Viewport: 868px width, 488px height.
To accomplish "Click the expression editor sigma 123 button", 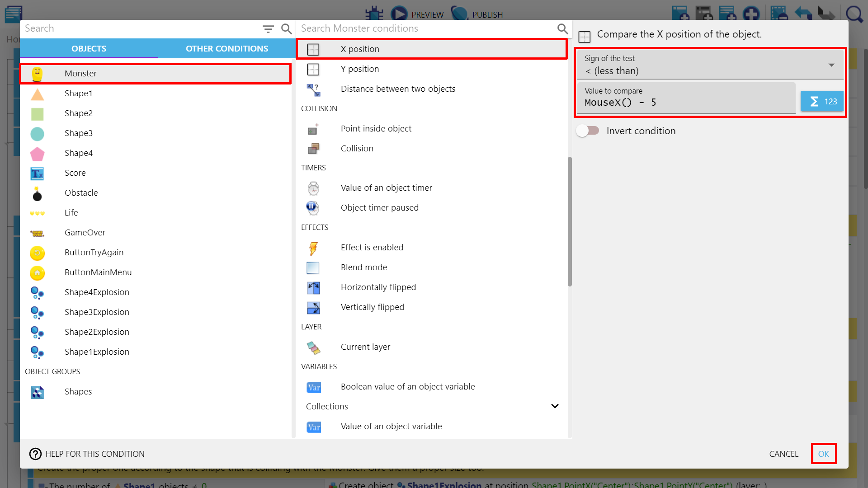I will click(821, 102).
